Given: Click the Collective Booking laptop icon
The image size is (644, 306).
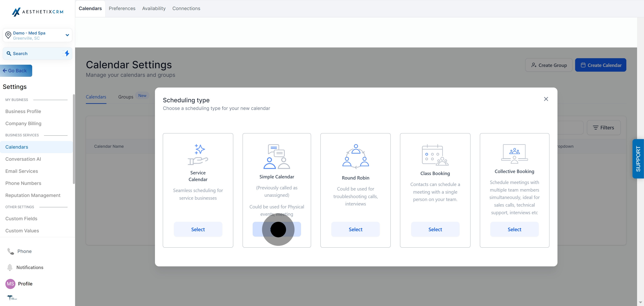Looking at the screenshot, I should click(x=514, y=154).
